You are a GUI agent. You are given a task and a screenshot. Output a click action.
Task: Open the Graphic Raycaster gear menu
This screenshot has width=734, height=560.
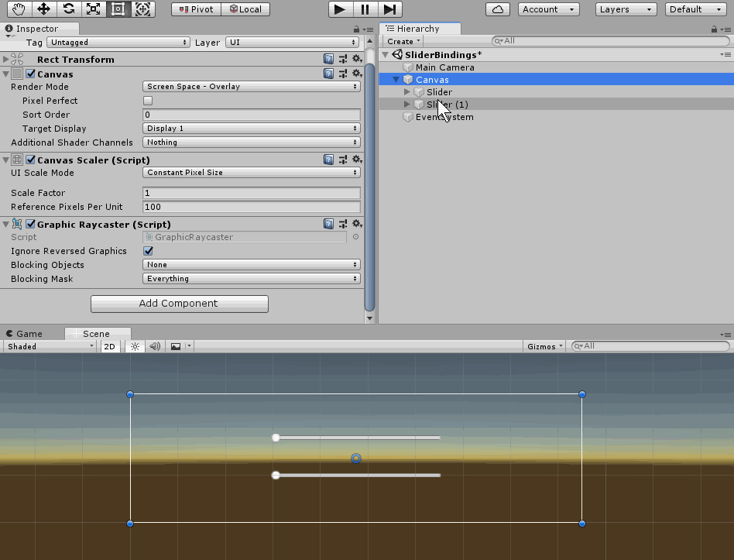[x=357, y=224]
